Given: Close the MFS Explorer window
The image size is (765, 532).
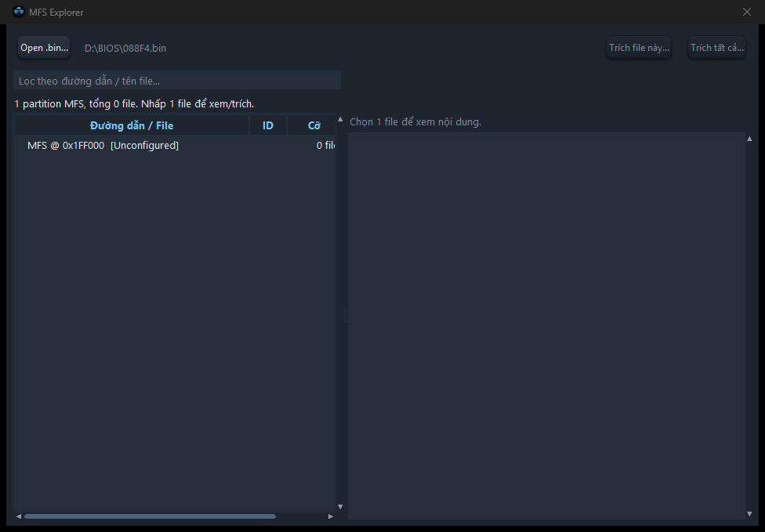Looking at the screenshot, I should coord(746,12).
